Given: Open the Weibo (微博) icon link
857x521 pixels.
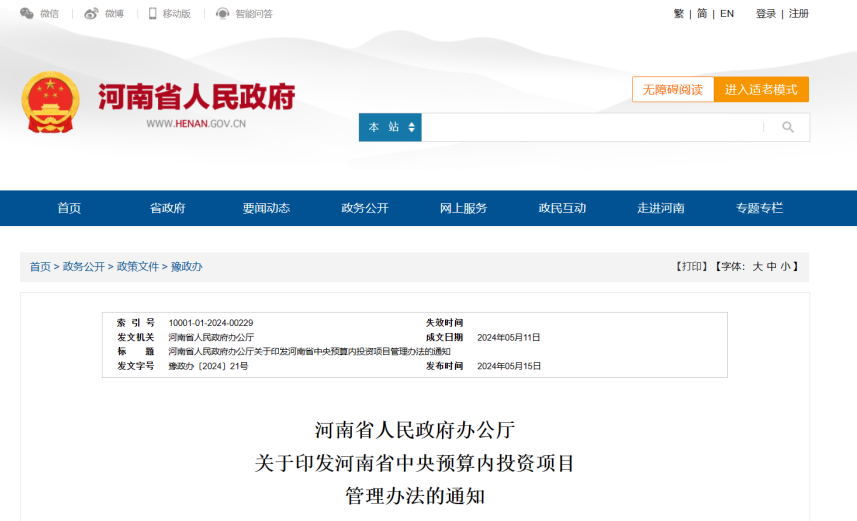Looking at the screenshot, I should [91, 14].
